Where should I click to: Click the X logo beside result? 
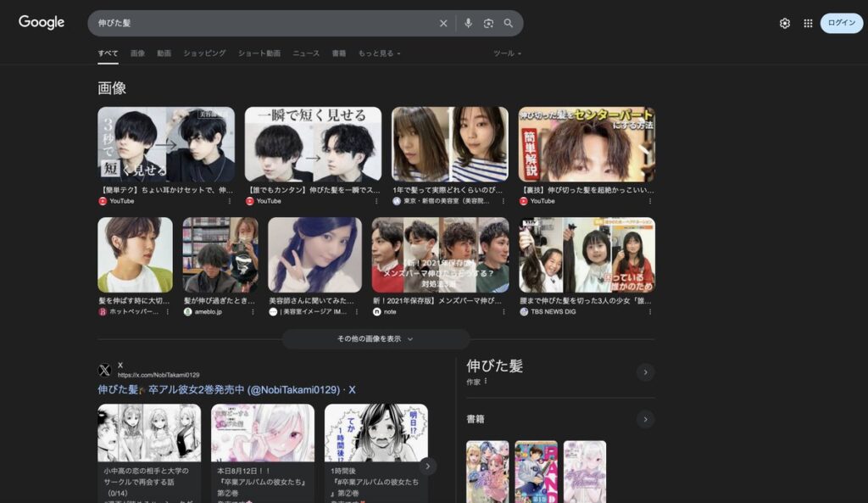pos(104,370)
